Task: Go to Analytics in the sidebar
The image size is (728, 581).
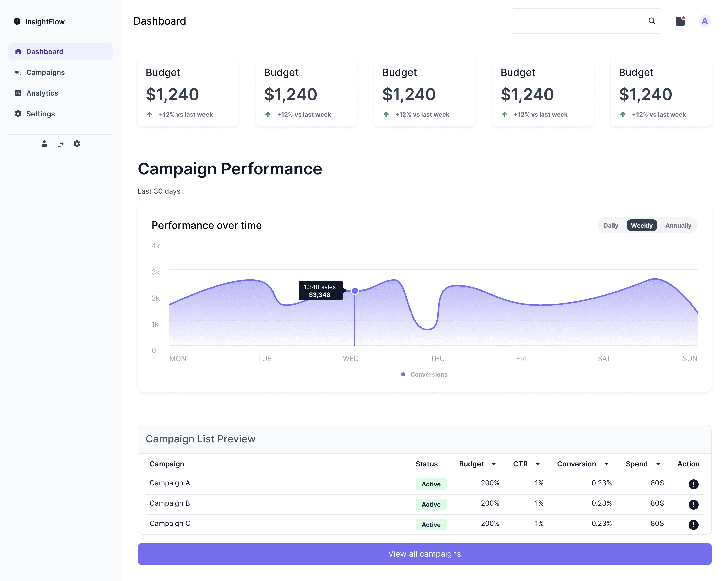Action: 42,93
